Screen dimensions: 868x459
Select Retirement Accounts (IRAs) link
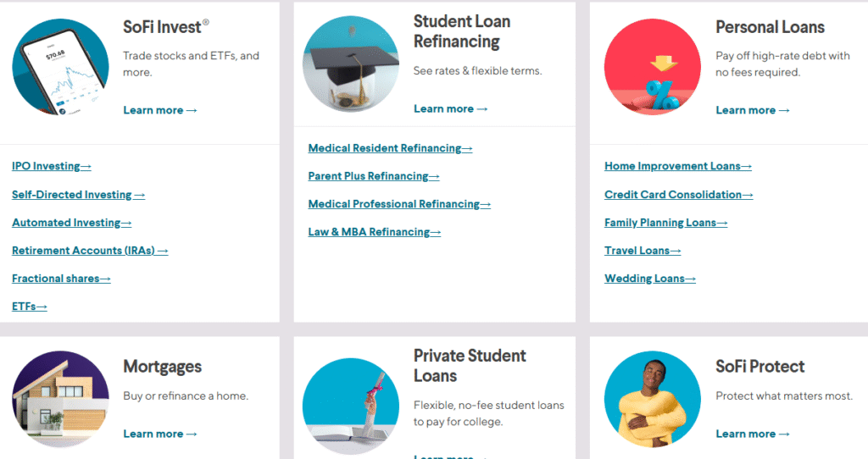click(90, 251)
